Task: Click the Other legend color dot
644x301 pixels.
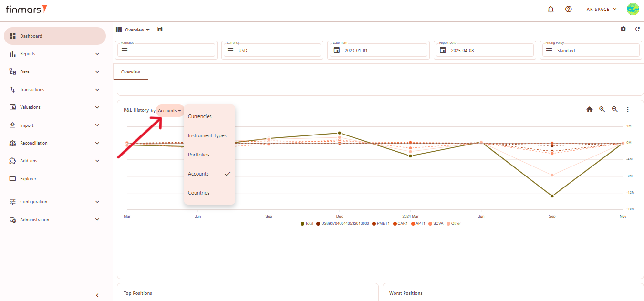Action: pyautogui.click(x=448, y=223)
